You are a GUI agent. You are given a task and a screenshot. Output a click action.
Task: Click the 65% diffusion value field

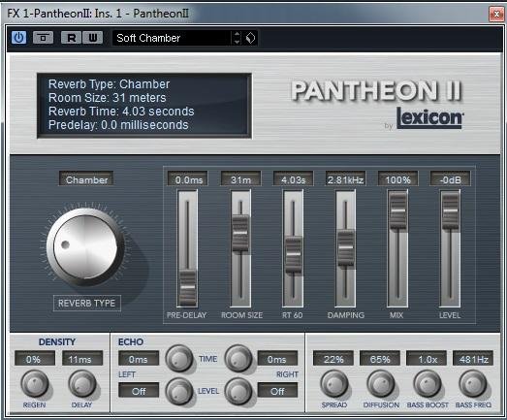380,359
